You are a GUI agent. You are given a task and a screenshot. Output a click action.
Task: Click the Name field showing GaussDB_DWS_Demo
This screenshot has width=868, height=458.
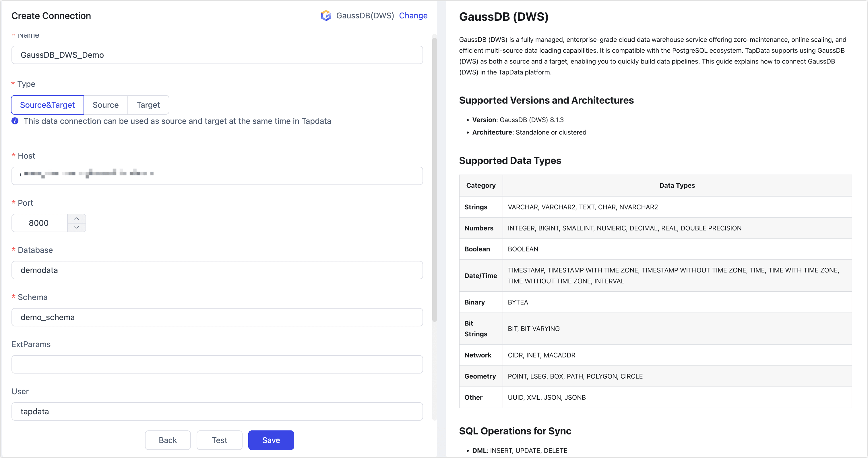tap(217, 55)
